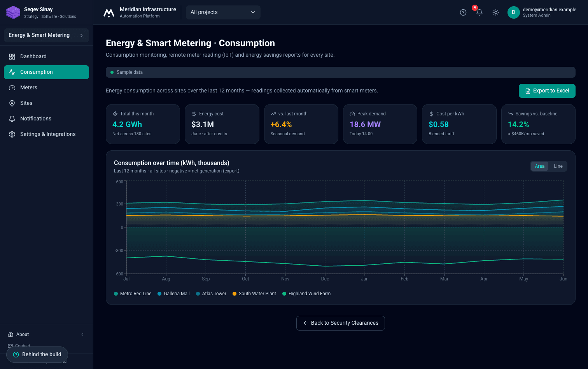Click the South Water Plant orange legend dot

(234, 294)
